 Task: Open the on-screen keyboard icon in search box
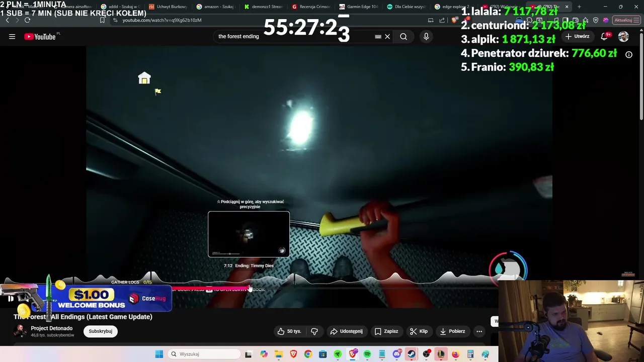click(x=378, y=37)
